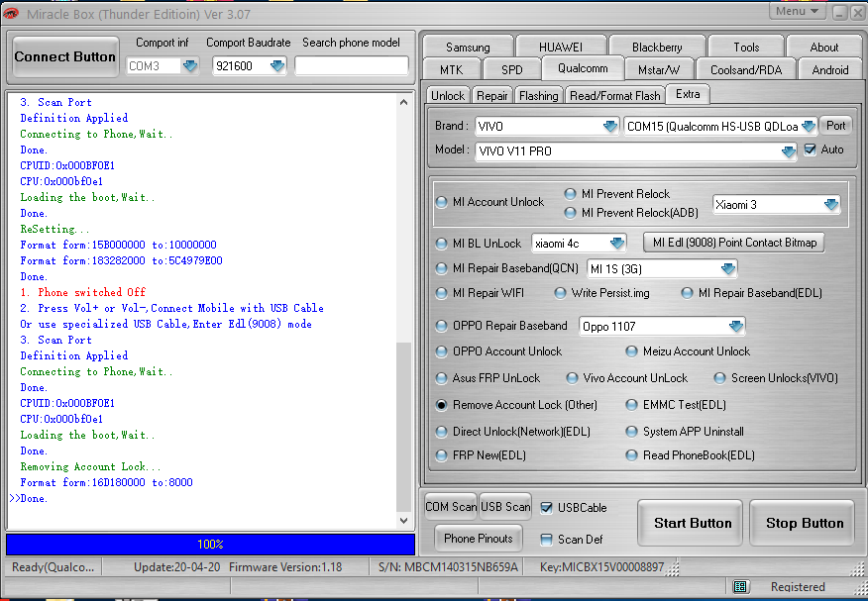Image resolution: width=868 pixels, height=601 pixels.
Task: Click the status bar calculator icon near Registered
Action: coord(740,586)
